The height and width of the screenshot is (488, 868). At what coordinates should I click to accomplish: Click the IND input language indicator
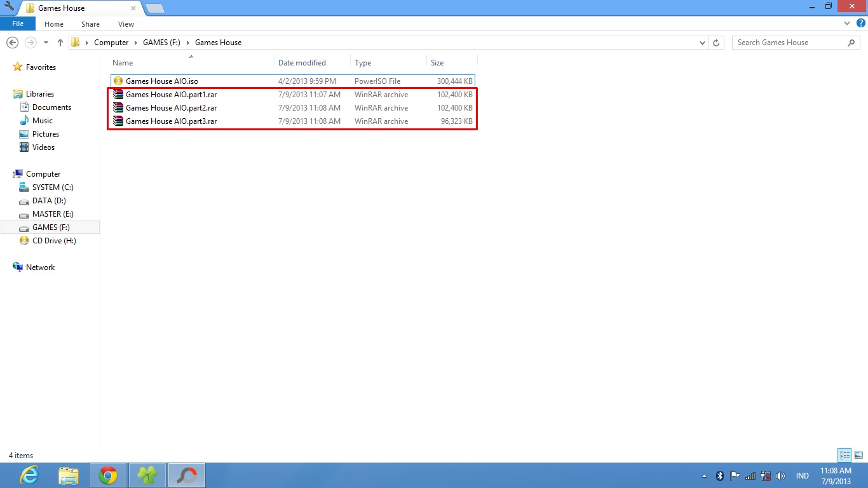pos(802,476)
